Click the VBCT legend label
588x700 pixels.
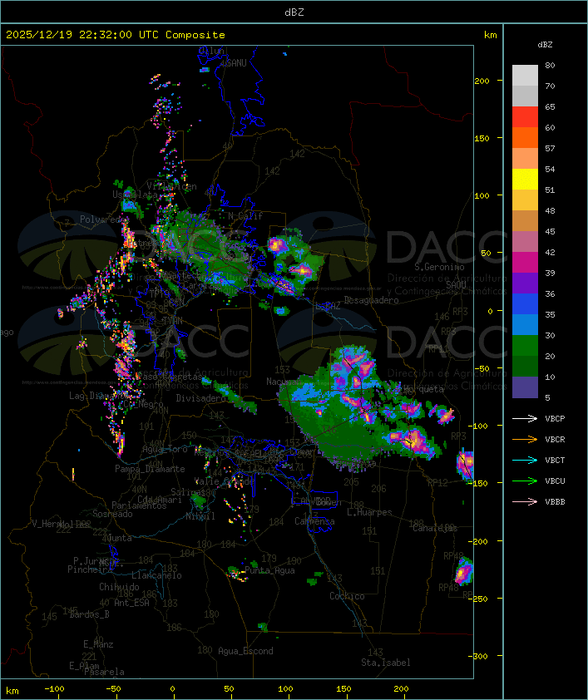pos(555,460)
